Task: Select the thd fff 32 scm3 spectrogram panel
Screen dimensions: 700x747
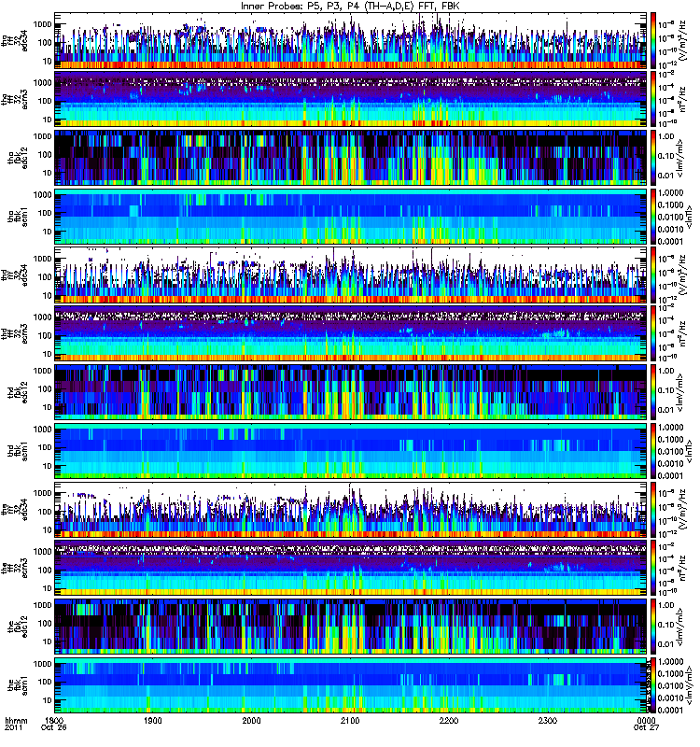Action: (x=351, y=333)
